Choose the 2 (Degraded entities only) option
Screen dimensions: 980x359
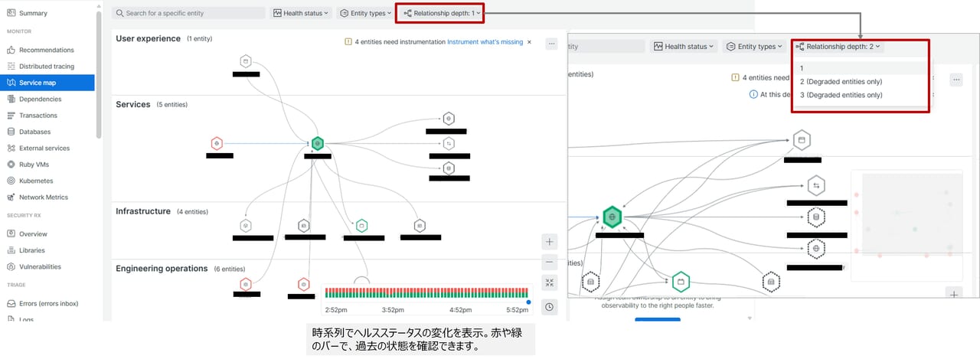[841, 82]
